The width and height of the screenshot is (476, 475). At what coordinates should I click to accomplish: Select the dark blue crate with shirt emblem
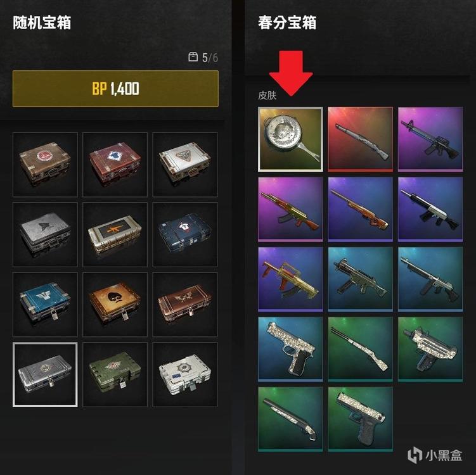click(x=185, y=234)
